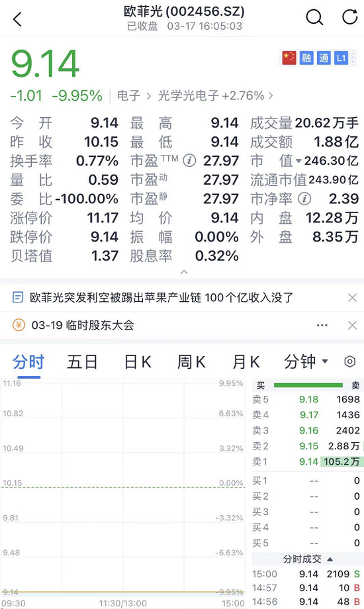Tap the intraday price line on chart
Screen dimensions: 364x609
point(122,592)
